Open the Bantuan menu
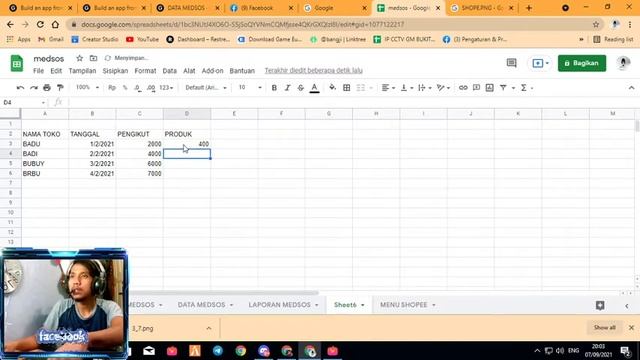The width and height of the screenshot is (640, 360). point(242,71)
